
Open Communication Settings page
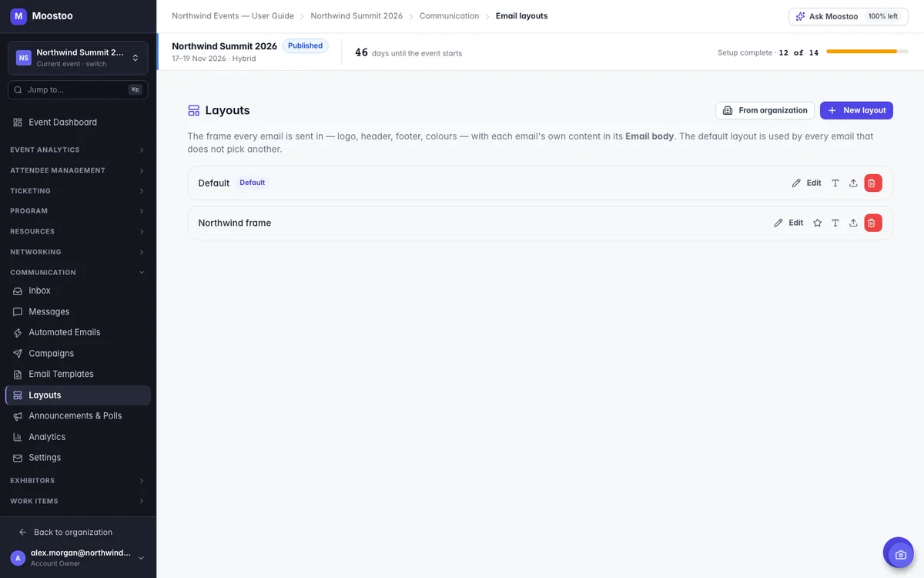point(77,457)
